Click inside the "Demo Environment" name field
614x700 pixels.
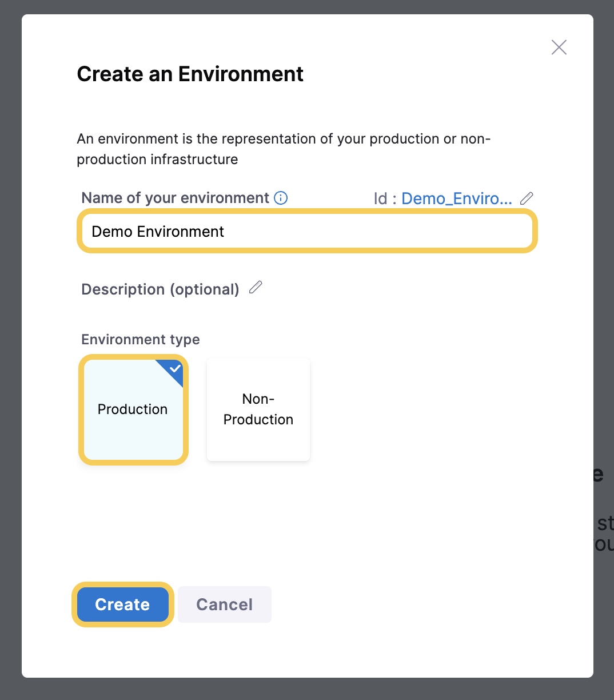(x=307, y=231)
